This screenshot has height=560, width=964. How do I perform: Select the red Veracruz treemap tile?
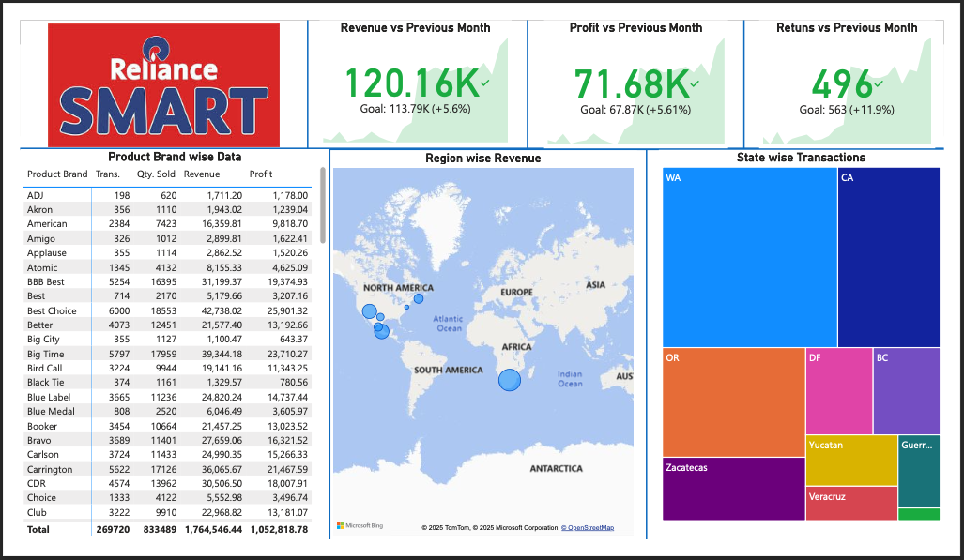(851, 504)
